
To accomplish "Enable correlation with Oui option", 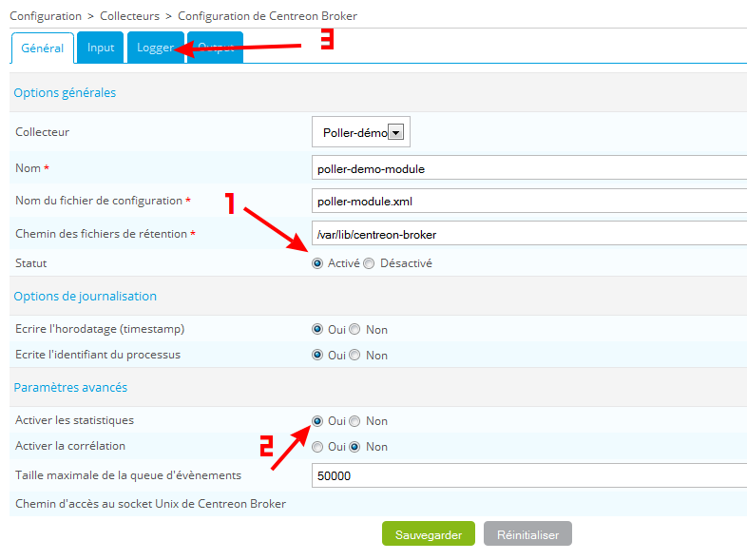I will tap(317, 447).
